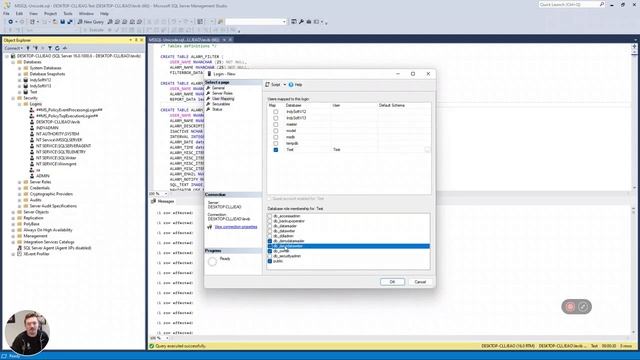Collapse the Databases tree node
The width and height of the screenshot is (640, 360).
pos(13,62)
